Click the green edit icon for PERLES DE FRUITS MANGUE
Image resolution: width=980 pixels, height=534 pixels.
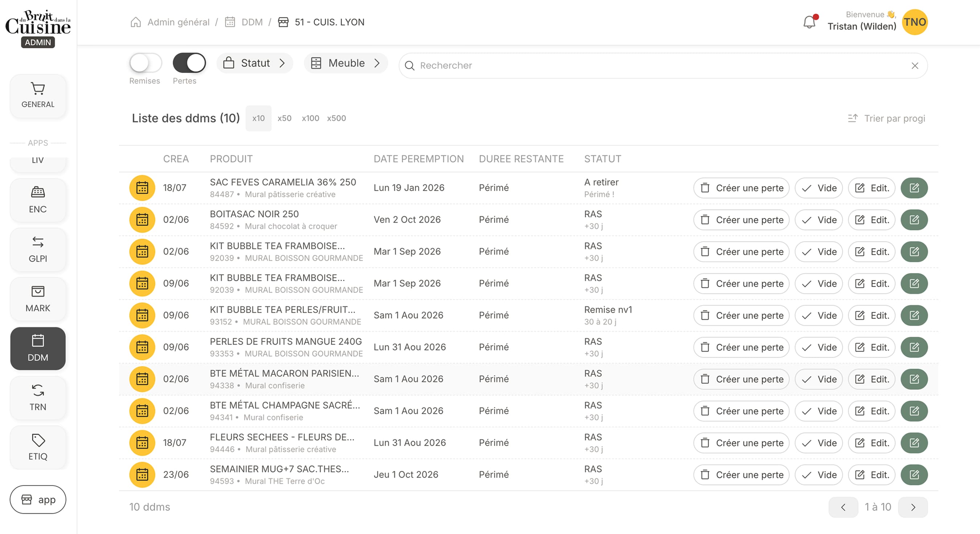(x=914, y=347)
